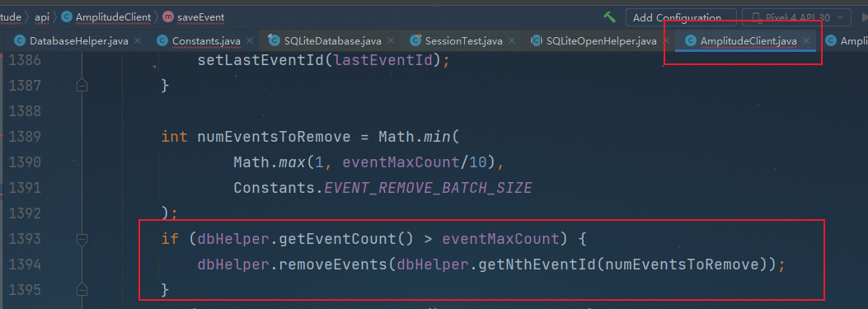868x309 pixels.
Task: Close the SessionTest.java tab
Action: point(512,40)
